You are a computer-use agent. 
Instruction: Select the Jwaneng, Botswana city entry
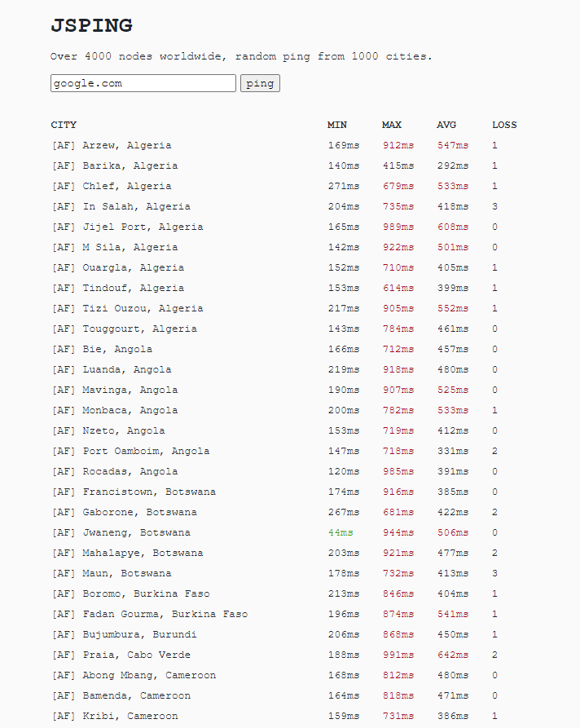121,532
